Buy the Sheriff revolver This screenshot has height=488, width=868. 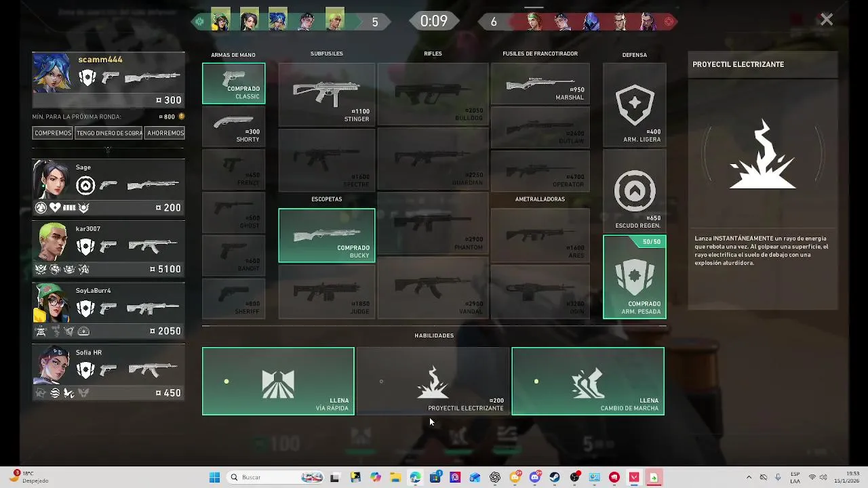233,298
